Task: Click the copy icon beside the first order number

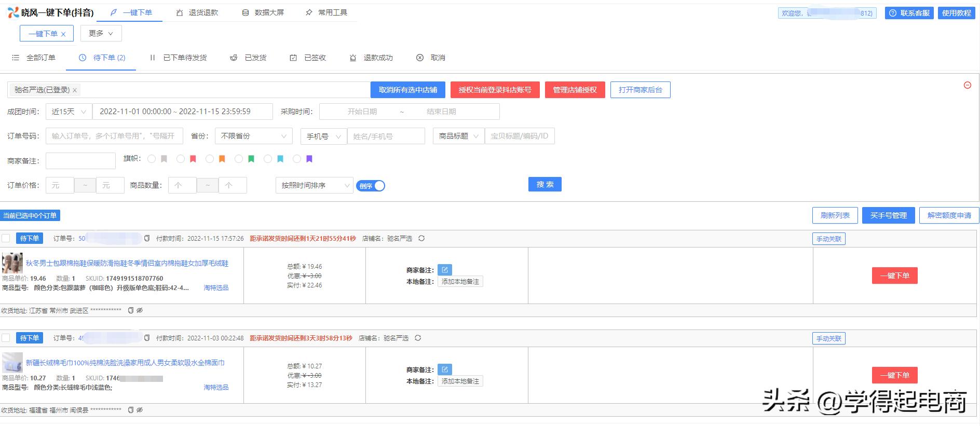Action: [x=147, y=239]
